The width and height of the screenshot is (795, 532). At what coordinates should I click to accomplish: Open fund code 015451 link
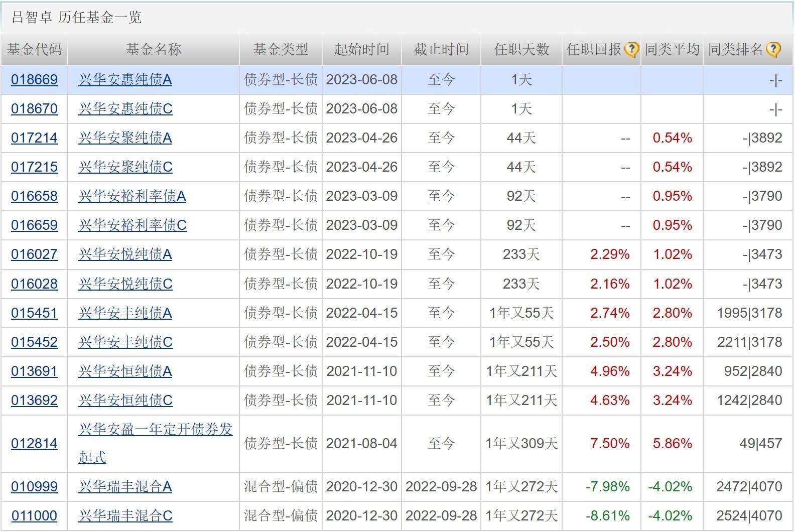tap(34, 313)
